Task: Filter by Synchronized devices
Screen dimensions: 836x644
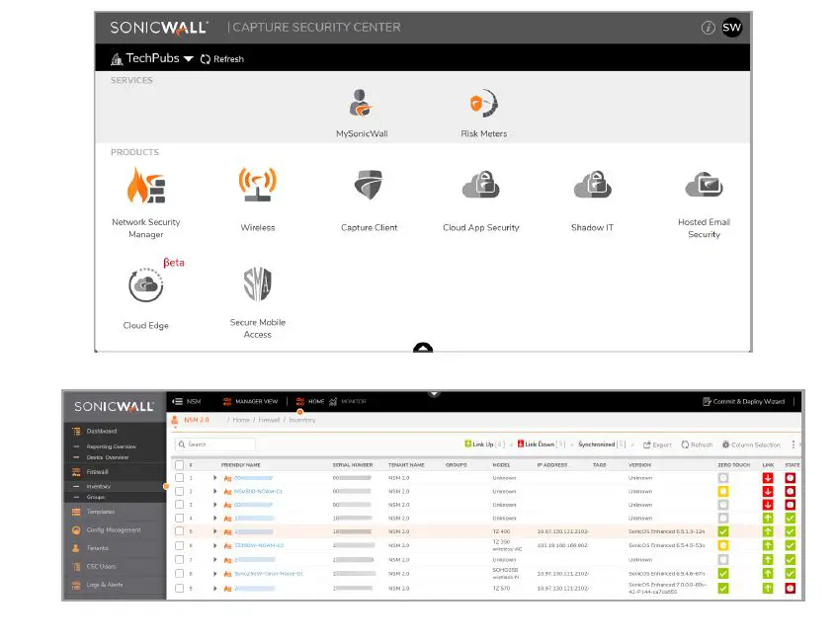Action: tap(602, 444)
